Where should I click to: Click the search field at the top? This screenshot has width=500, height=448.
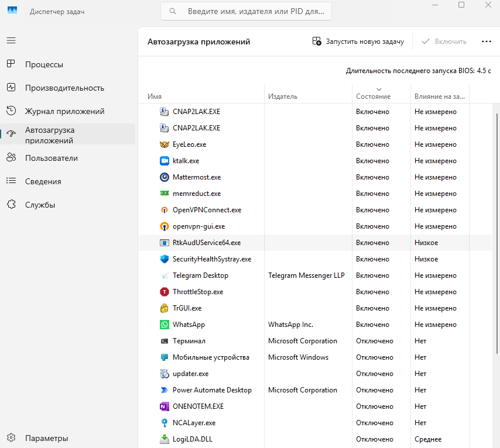246,11
